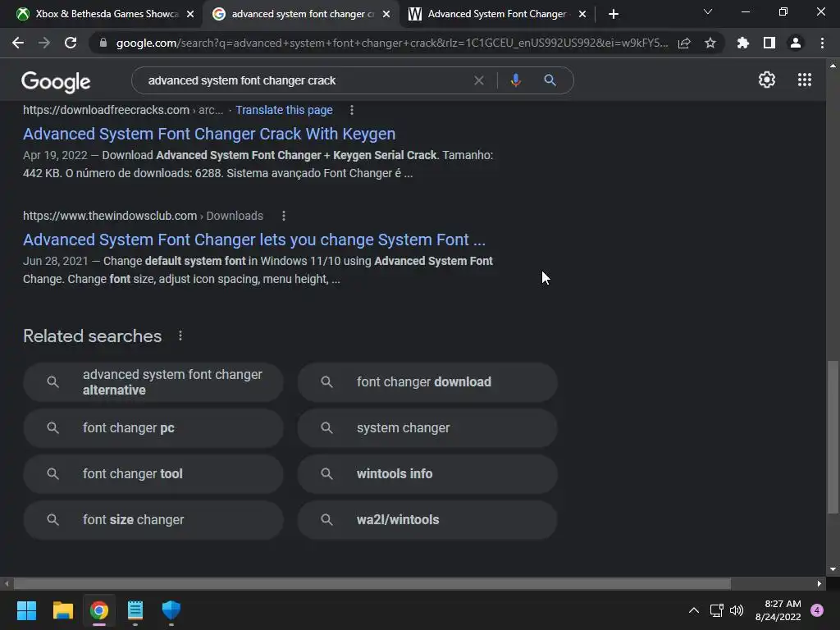
Task: Click the Chrome taskbar icon
Action: coord(99,610)
